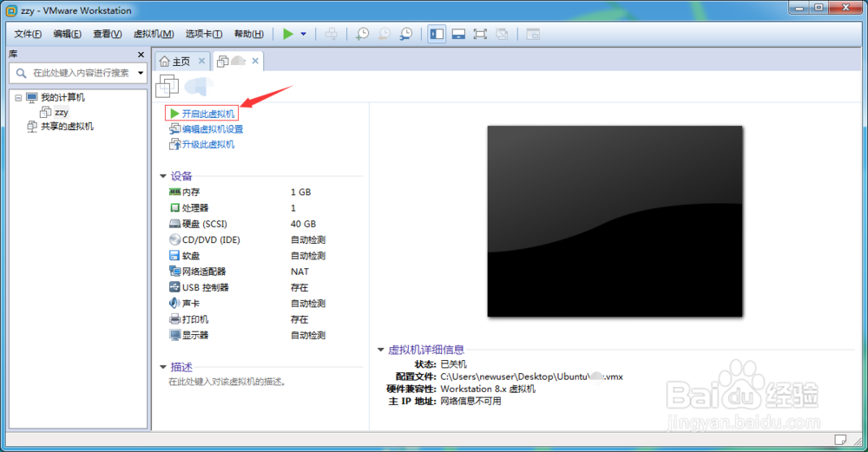Select the Workstation 8.x 虚拟机 compatibility text
This screenshot has height=452, width=868.
tap(488, 389)
